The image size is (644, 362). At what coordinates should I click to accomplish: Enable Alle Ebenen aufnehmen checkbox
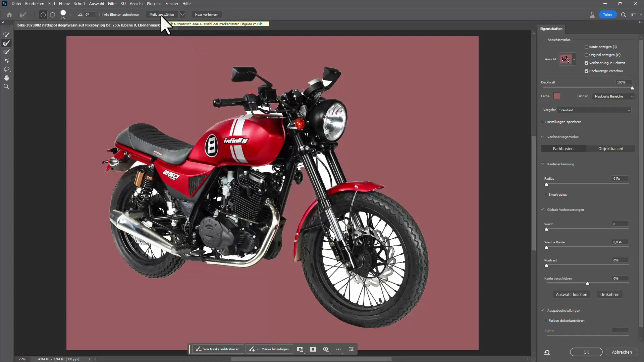[101, 15]
